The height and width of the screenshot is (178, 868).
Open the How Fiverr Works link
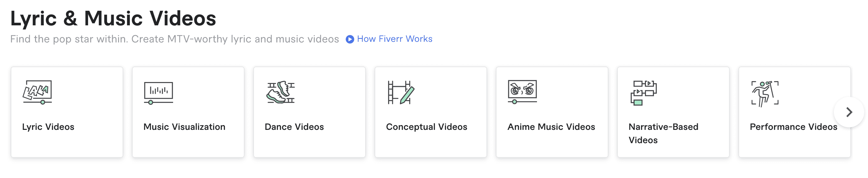[394, 39]
